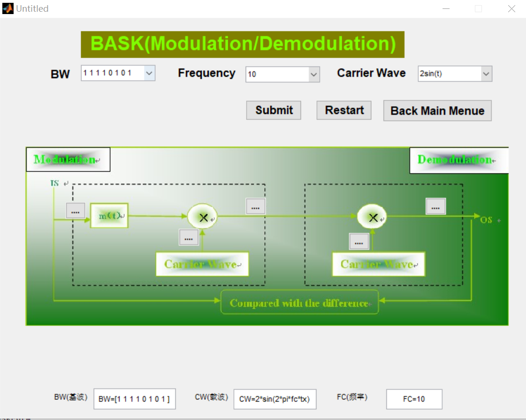Screen dimensions: 526x420
Task: Click the 'FC(频率)' label at bottom
Action: (x=352, y=397)
